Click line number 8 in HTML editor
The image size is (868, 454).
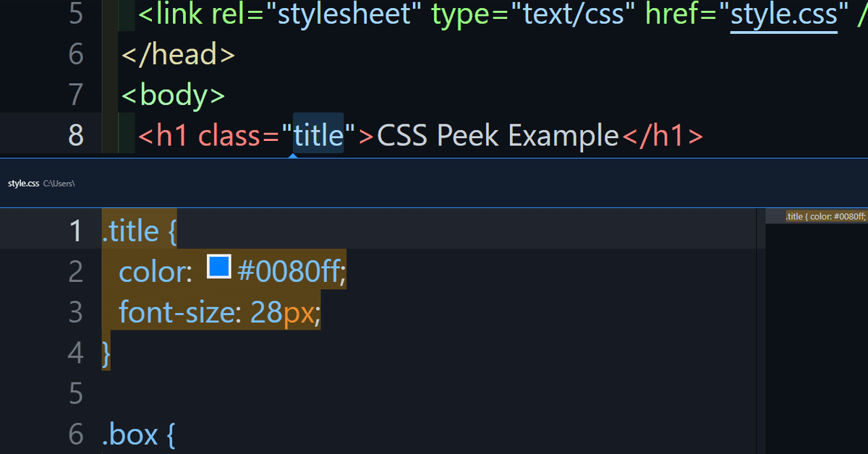point(76,135)
